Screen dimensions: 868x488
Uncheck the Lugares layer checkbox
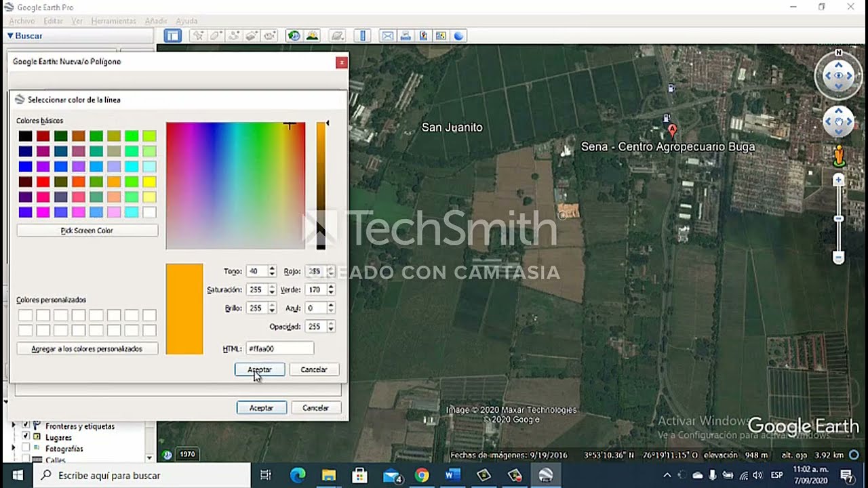(26, 437)
